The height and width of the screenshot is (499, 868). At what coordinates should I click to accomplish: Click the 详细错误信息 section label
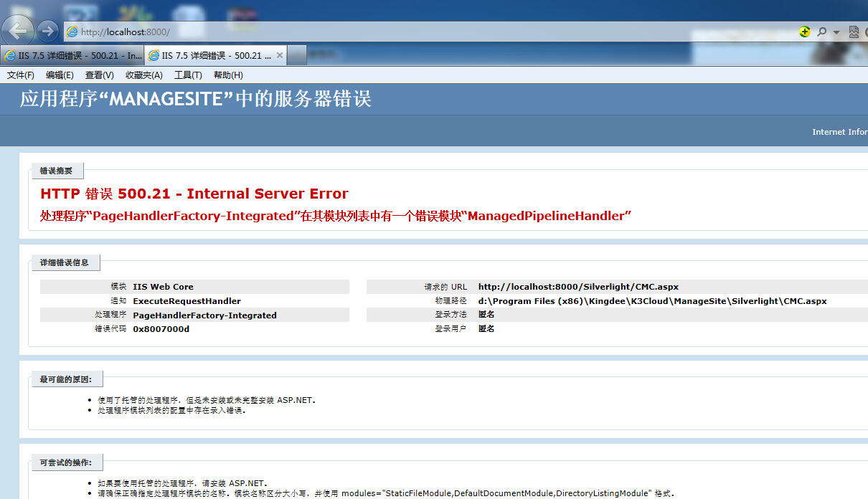click(66, 262)
